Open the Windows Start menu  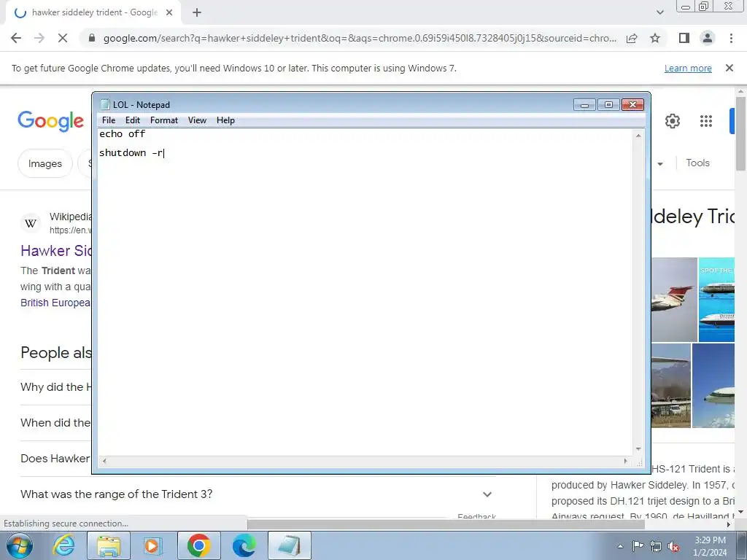click(x=20, y=545)
